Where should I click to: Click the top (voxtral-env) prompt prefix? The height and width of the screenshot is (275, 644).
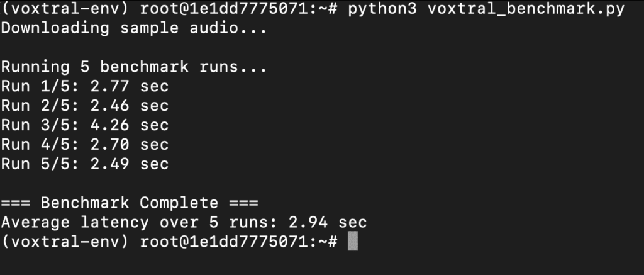[65, 9]
